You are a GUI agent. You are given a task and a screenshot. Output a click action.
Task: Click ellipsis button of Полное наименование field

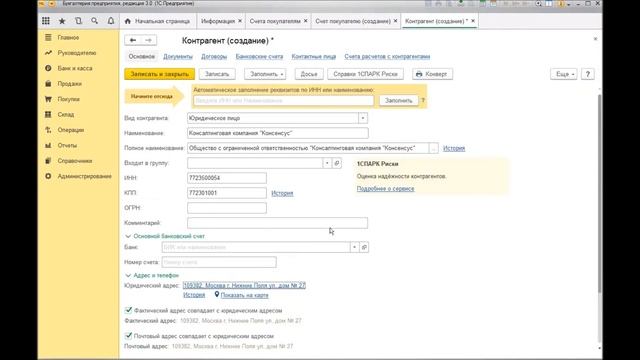pyautogui.click(x=433, y=148)
